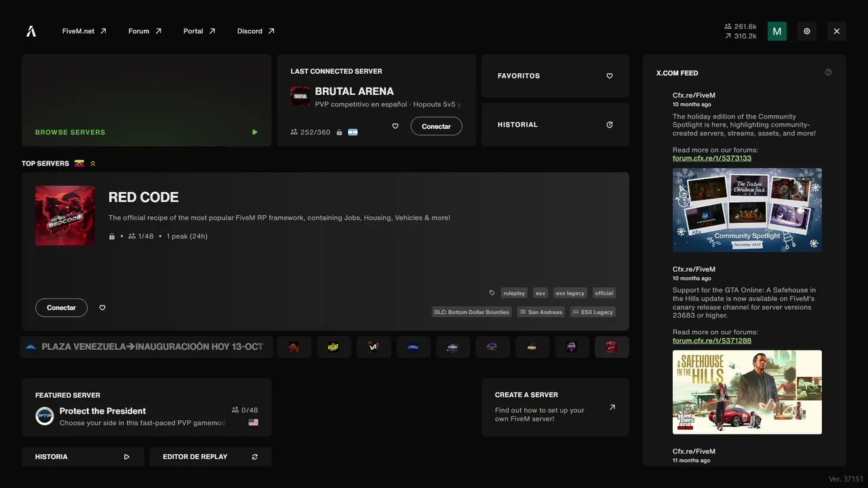
Task: Open the settings gear
Action: [807, 31]
